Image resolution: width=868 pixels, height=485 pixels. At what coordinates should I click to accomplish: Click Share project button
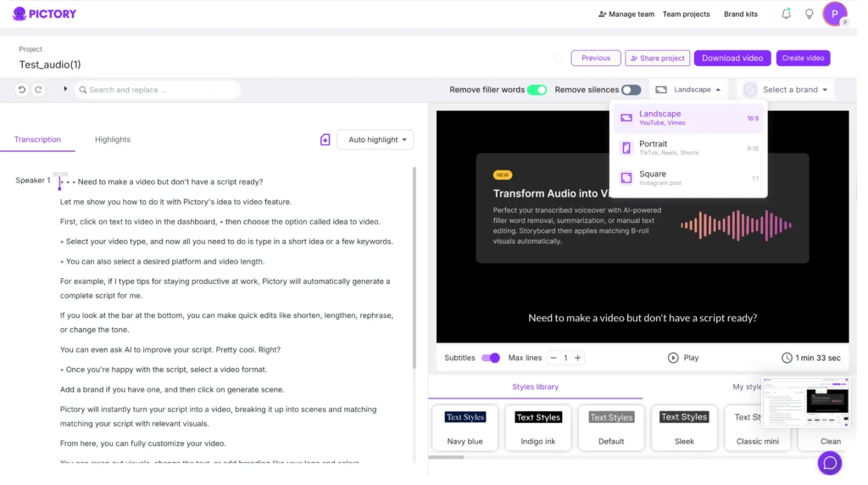coord(658,58)
